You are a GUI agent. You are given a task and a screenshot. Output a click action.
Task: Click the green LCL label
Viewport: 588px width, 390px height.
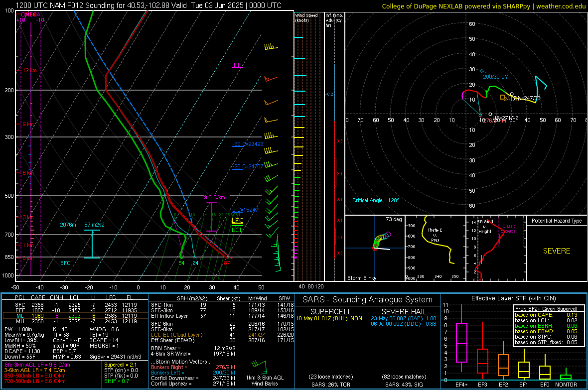[x=237, y=230]
